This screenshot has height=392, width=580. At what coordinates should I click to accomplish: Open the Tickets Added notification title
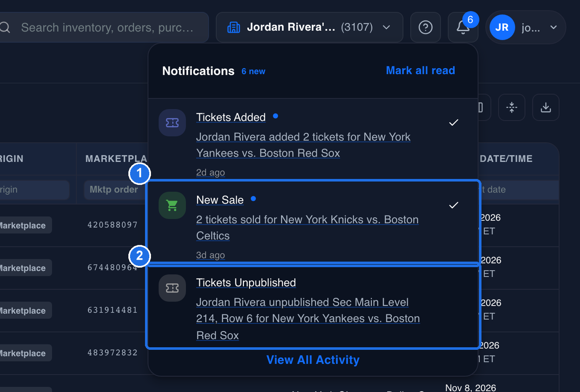point(231,118)
